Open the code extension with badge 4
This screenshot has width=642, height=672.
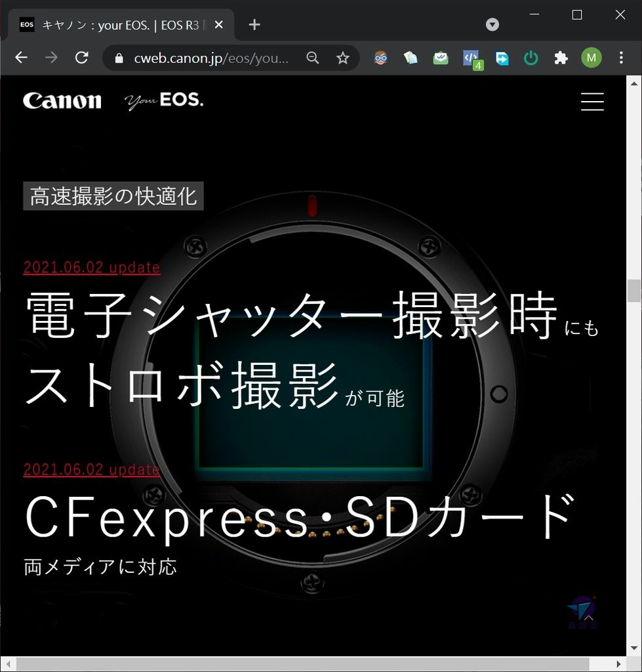[472, 59]
